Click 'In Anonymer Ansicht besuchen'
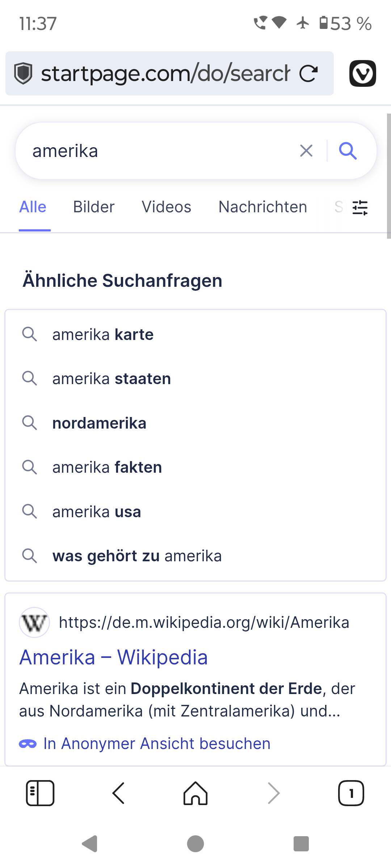 (156, 744)
